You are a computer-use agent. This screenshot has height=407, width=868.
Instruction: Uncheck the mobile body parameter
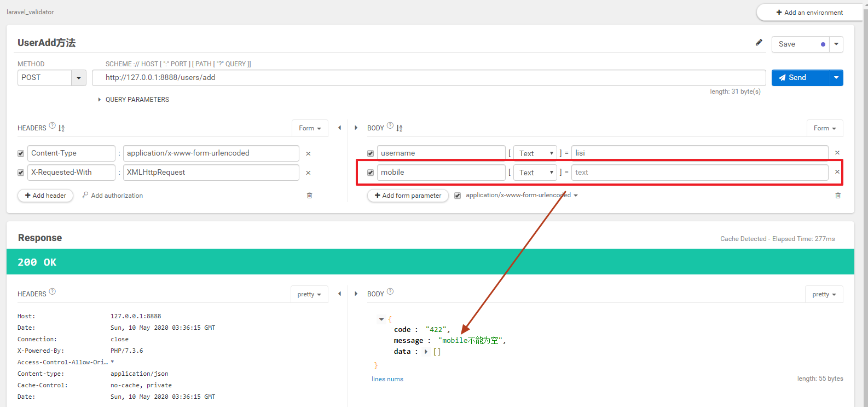pos(371,173)
